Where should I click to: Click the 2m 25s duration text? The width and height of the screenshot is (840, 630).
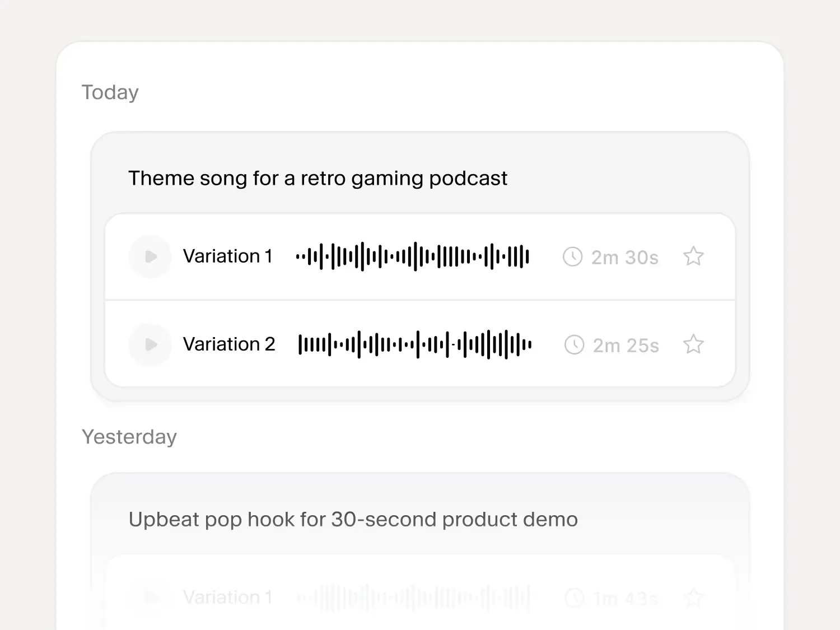(626, 346)
